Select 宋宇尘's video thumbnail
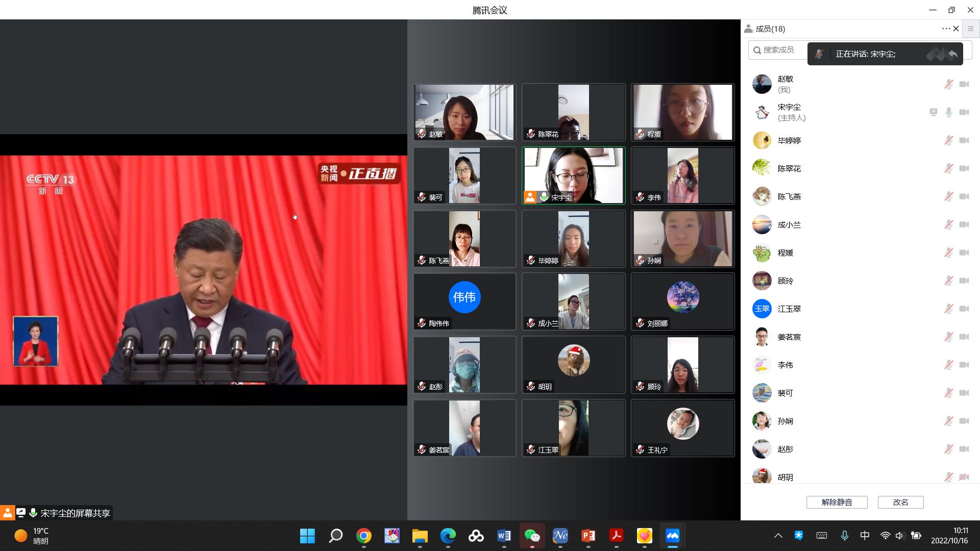The image size is (980, 551). point(573,176)
